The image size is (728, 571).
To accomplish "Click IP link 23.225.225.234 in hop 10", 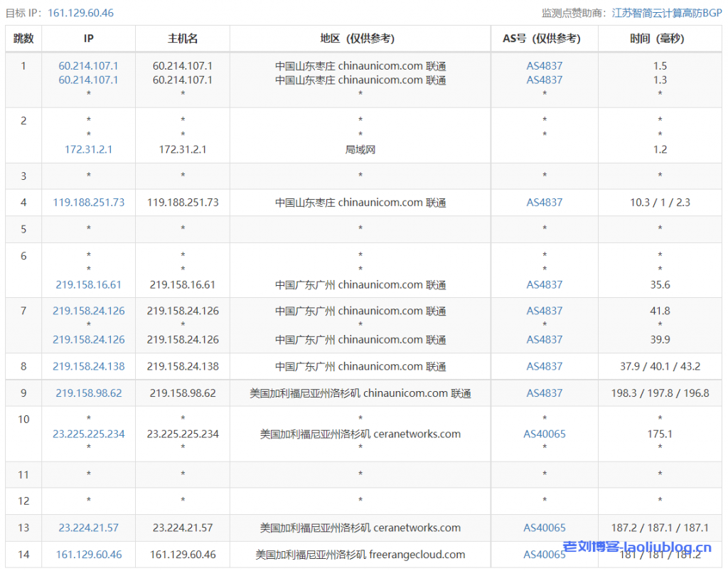I will click(88, 434).
